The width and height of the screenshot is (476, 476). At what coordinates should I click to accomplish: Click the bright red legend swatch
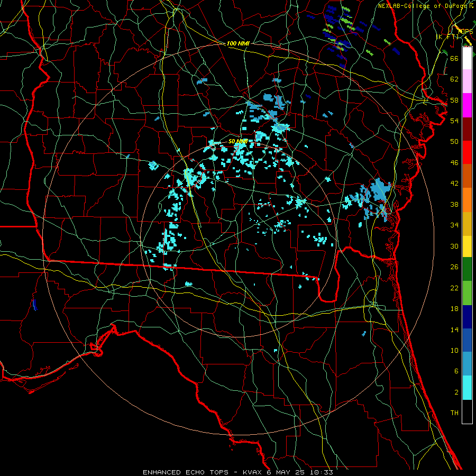coord(467,152)
